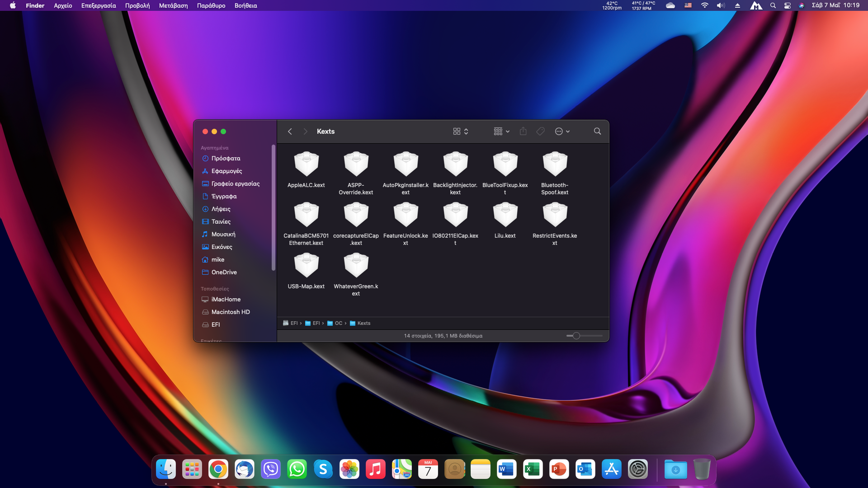Click the volume icon in menu bar
The image size is (868, 488).
point(721,5)
